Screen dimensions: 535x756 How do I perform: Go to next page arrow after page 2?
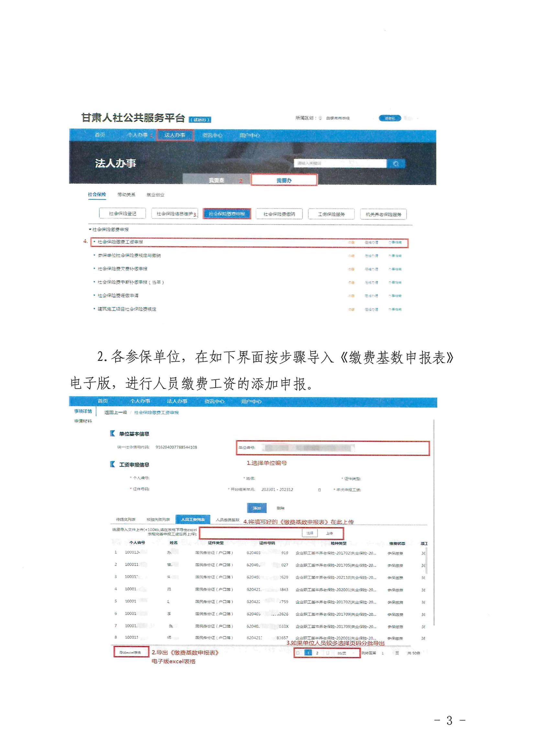tap(327, 653)
